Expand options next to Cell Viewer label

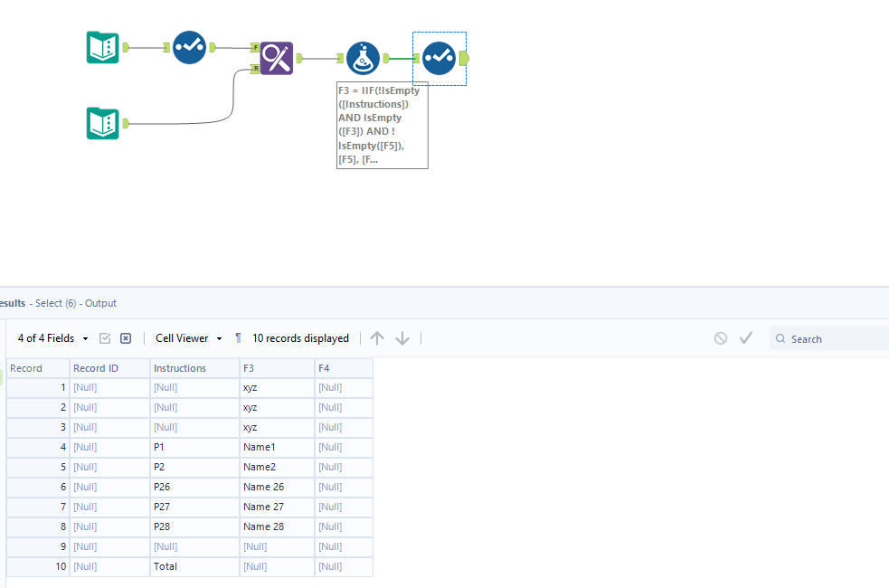point(217,337)
